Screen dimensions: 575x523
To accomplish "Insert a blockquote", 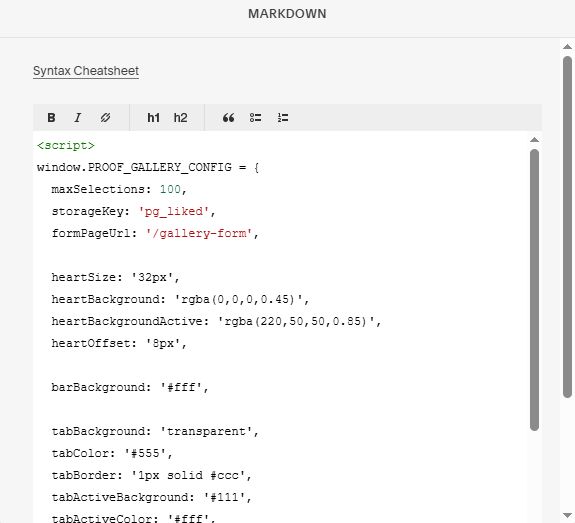I will [x=228, y=118].
